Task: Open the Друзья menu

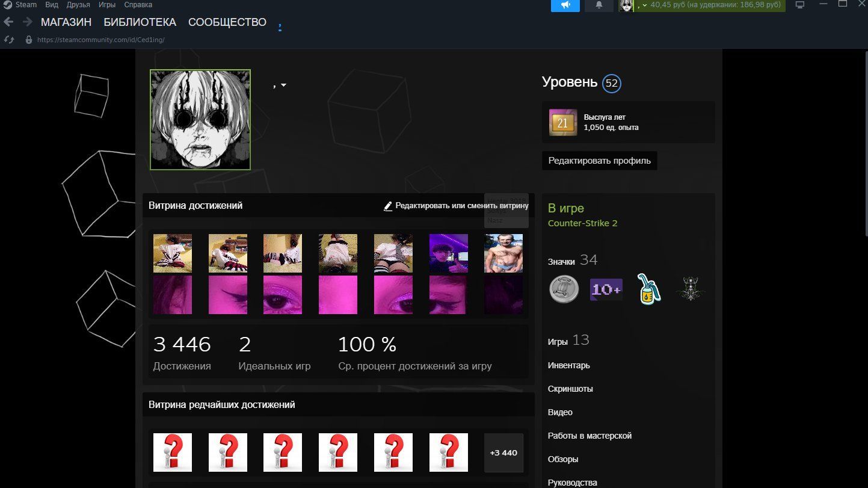Action: click(x=78, y=5)
